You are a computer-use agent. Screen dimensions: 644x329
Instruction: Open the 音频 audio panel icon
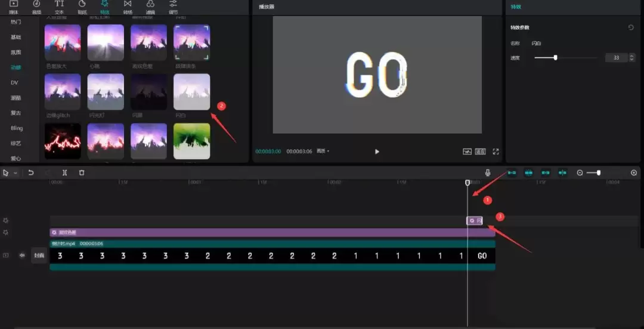(36, 7)
